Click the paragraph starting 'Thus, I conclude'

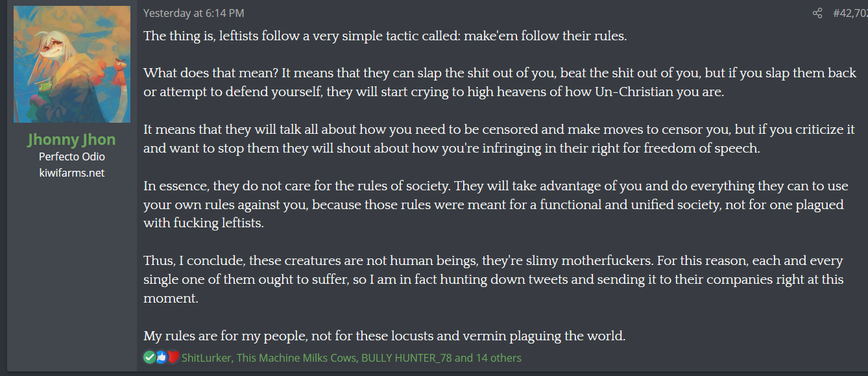click(x=493, y=280)
